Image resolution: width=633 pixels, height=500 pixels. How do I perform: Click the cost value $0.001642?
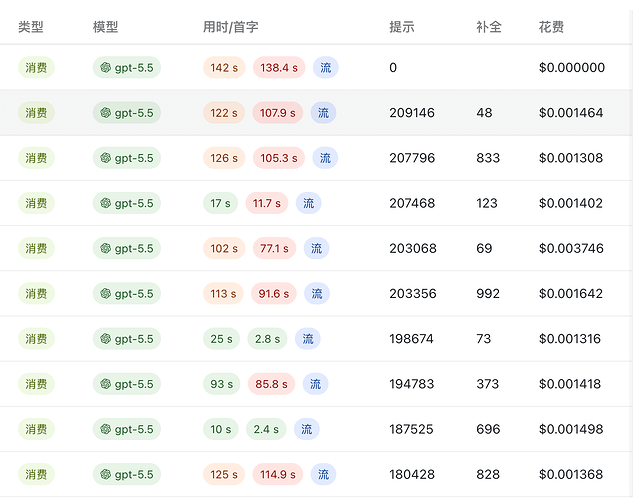pos(571,293)
